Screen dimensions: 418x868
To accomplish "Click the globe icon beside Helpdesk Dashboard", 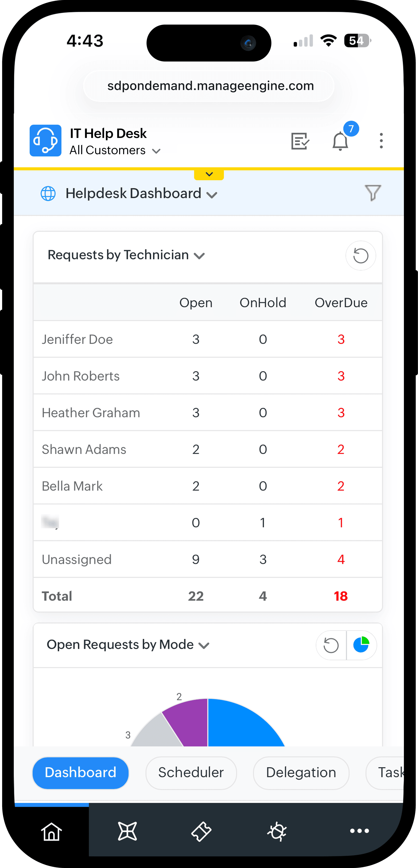I will coord(48,193).
